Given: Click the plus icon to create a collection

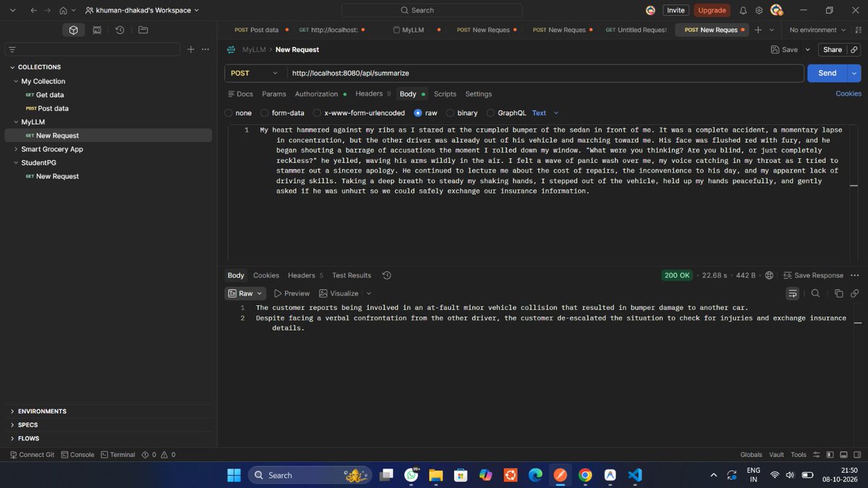Looking at the screenshot, I should tap(191, 49).
